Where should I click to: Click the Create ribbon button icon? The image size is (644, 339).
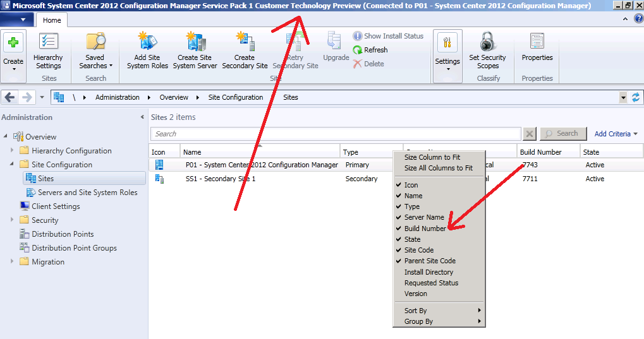click(x=13, y=43)
